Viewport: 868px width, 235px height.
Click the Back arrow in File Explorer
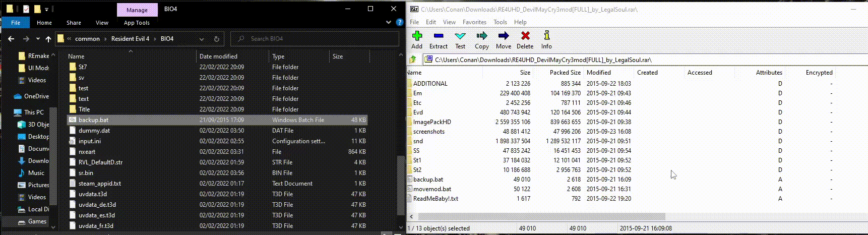point(11,39)
